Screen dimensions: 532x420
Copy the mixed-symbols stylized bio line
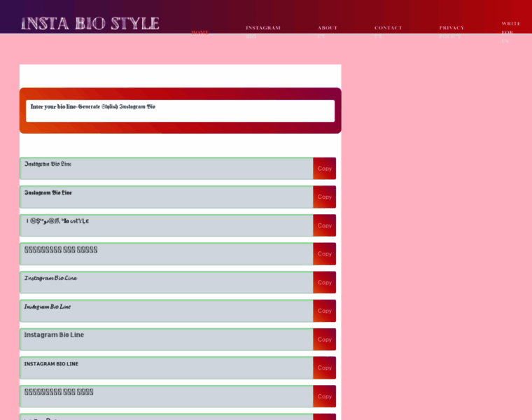(324, 225)
